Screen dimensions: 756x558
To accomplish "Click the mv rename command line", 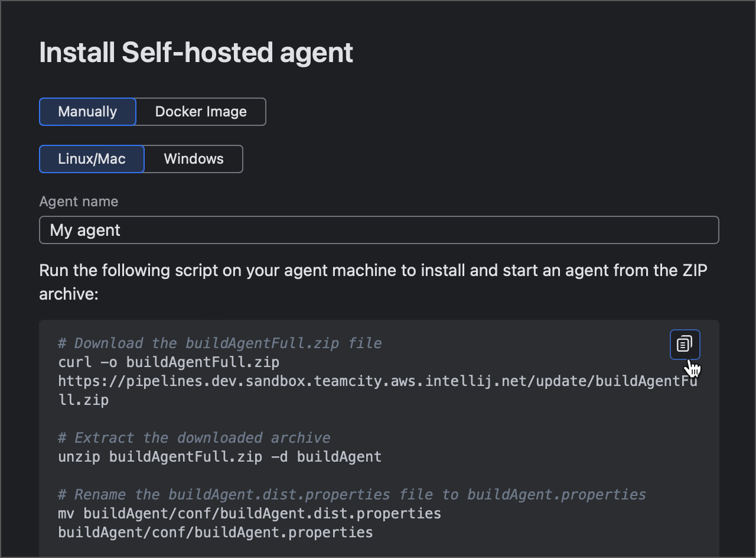I will tap(248, 513).
